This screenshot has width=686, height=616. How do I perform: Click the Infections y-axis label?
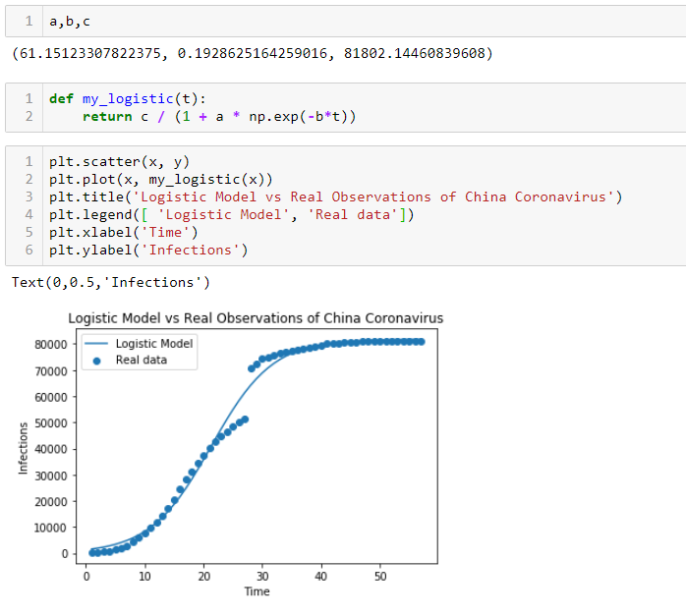23,448
